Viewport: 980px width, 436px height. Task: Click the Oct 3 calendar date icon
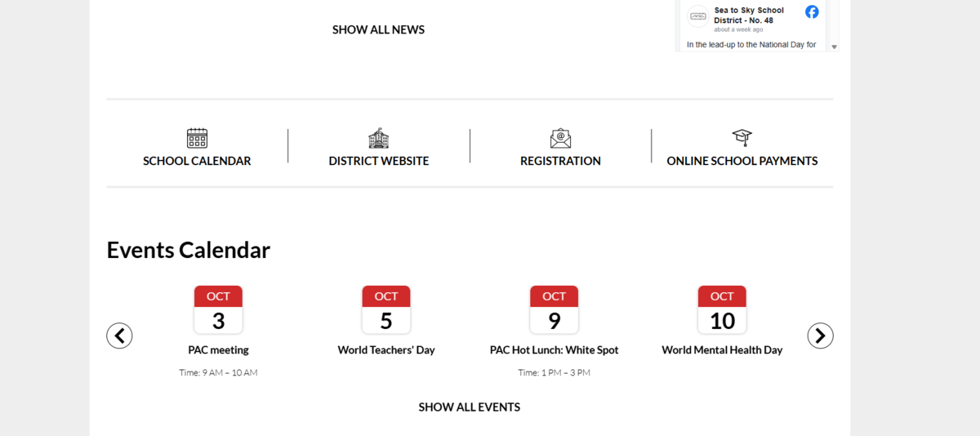[218, 309]
